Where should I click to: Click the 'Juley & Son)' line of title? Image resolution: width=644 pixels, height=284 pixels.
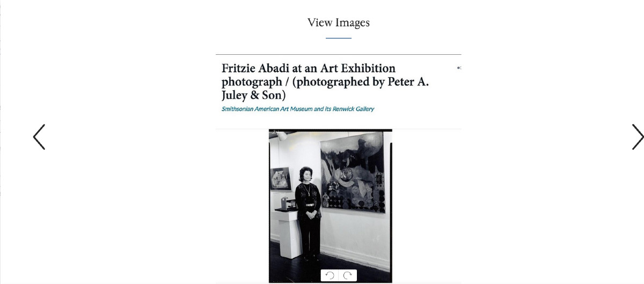tap(253, 96)
